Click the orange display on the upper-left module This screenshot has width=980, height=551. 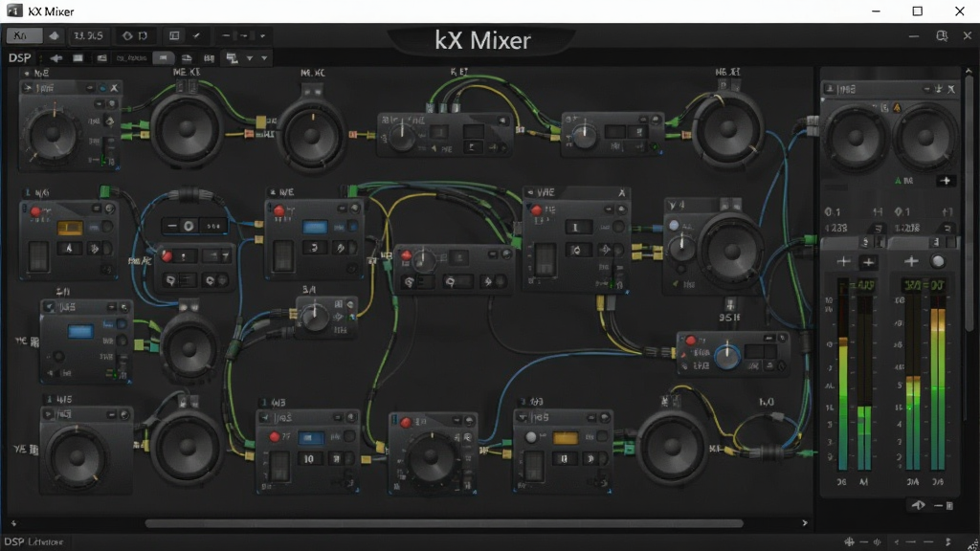point(70,228)
